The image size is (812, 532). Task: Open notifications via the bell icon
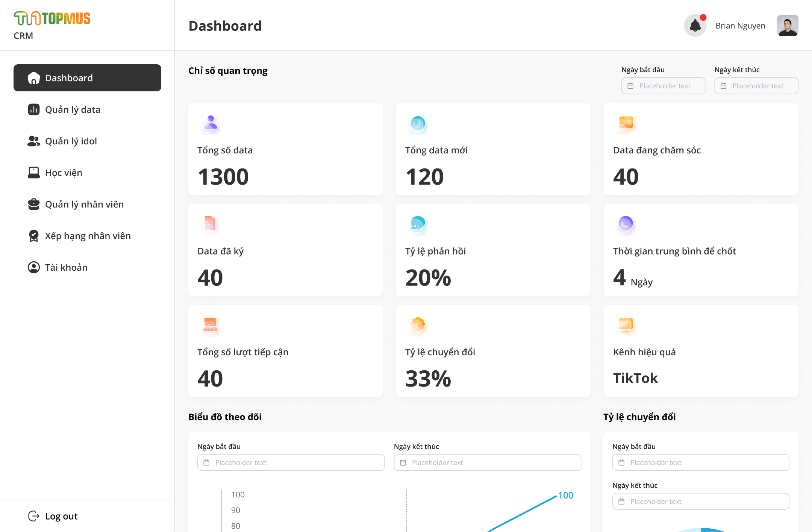695,25
